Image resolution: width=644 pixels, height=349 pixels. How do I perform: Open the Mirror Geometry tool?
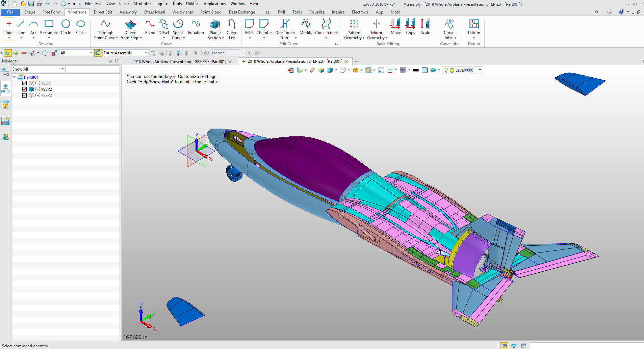point(377,24)
